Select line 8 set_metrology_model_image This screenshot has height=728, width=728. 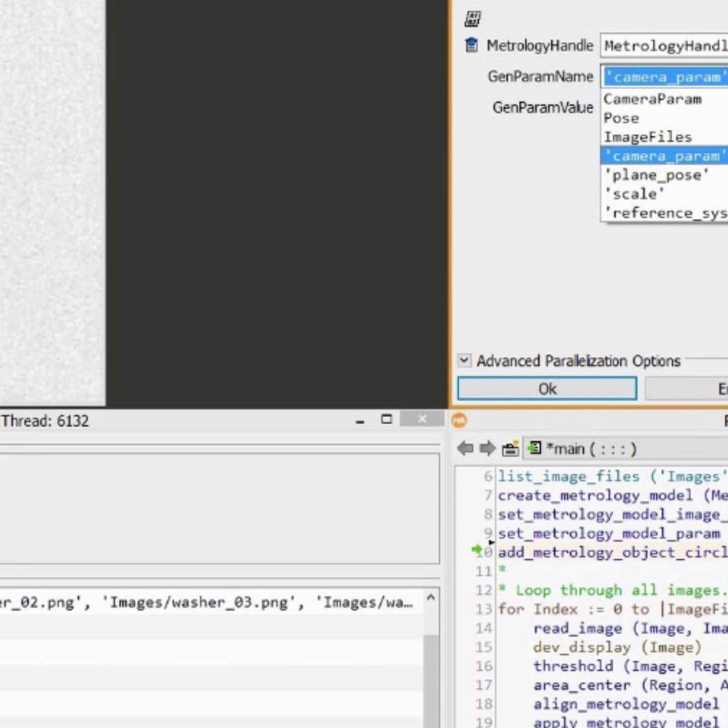[613, 514]
